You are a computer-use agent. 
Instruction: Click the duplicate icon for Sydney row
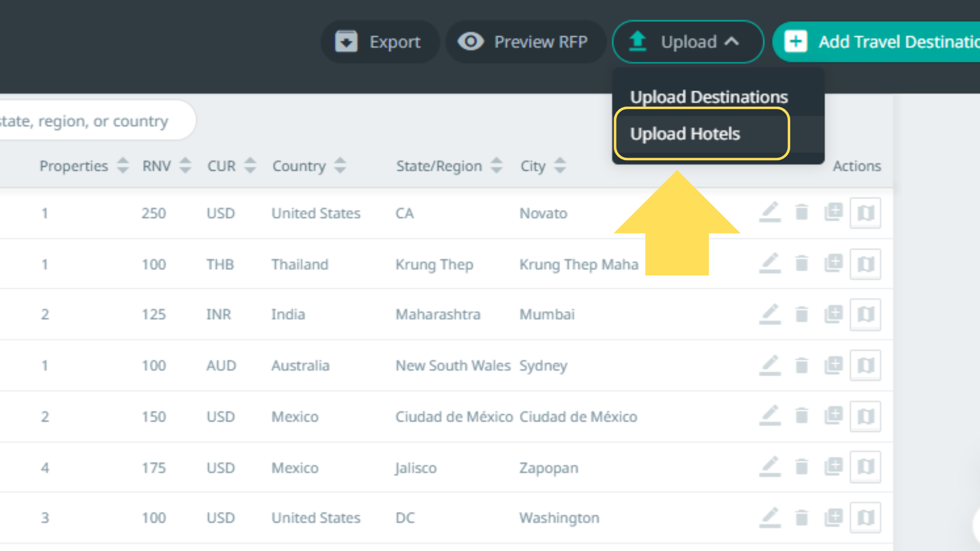click(834, 365)
